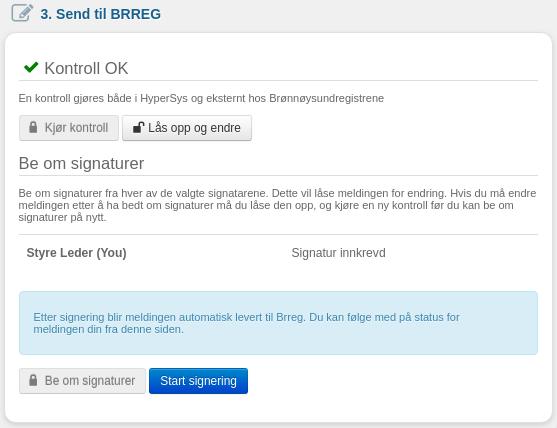Click the padlock icon on Be om signaturer button
The height and width of the screenshot is (428, 557).
(x=33, y=380)
